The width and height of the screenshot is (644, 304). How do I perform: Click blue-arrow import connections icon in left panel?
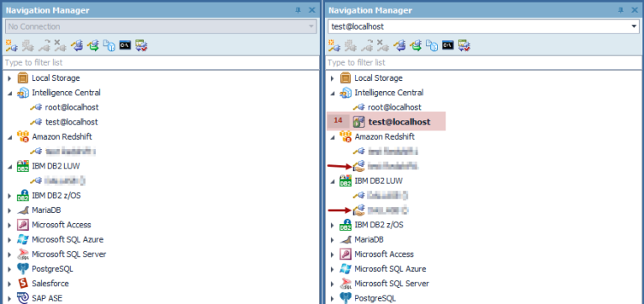(x=77, y=45)
